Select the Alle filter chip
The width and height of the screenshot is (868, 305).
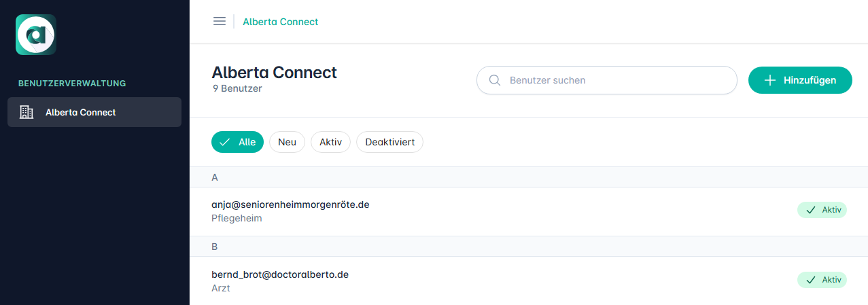point(238,142)
